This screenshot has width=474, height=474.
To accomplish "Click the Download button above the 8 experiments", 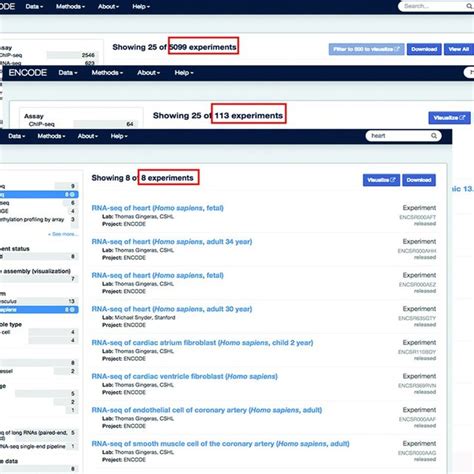I will pos(419,180).
